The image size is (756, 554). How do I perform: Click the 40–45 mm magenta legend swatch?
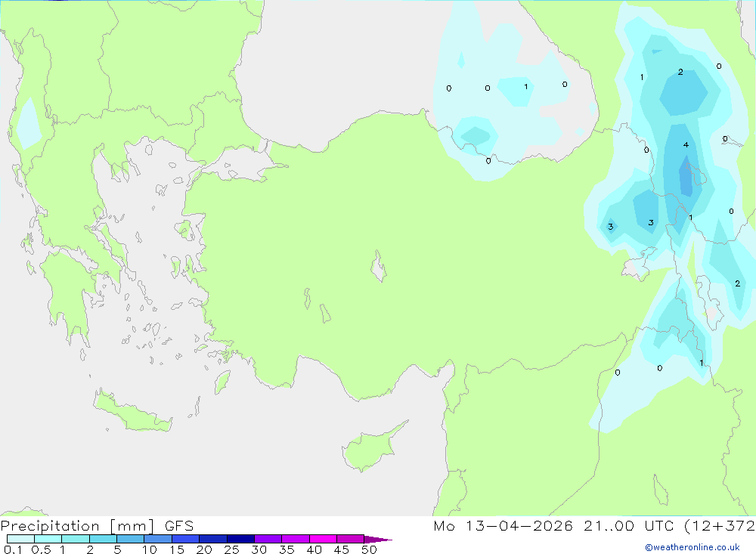323,539
